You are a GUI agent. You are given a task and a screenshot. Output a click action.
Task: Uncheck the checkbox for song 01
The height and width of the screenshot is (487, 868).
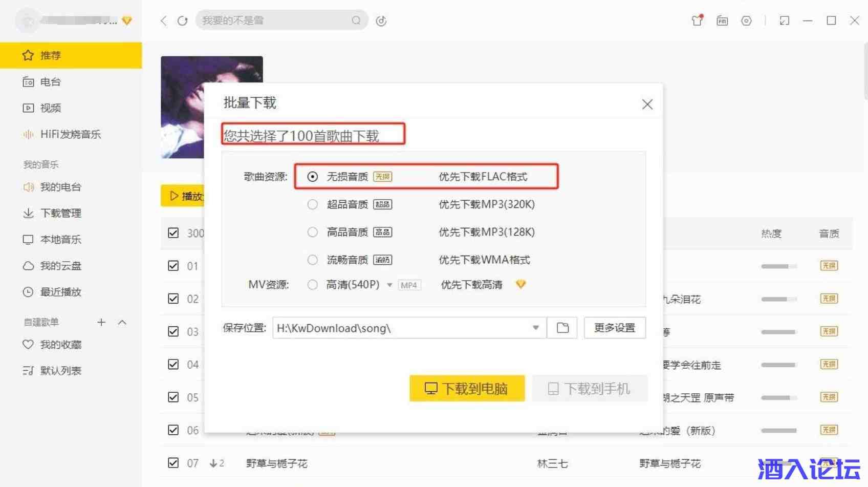pyautogui.click(x=173, y=266)
